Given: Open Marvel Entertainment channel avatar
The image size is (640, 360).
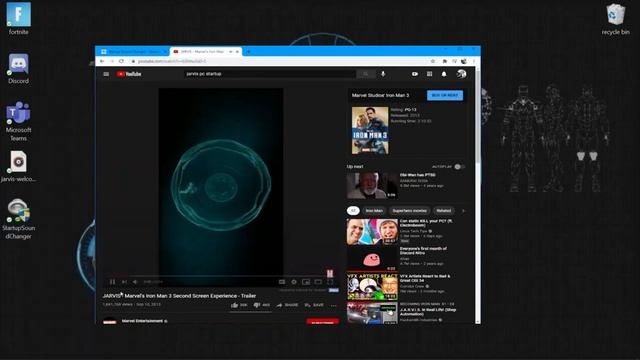Looking at the screenshot, I should point(110,321).
